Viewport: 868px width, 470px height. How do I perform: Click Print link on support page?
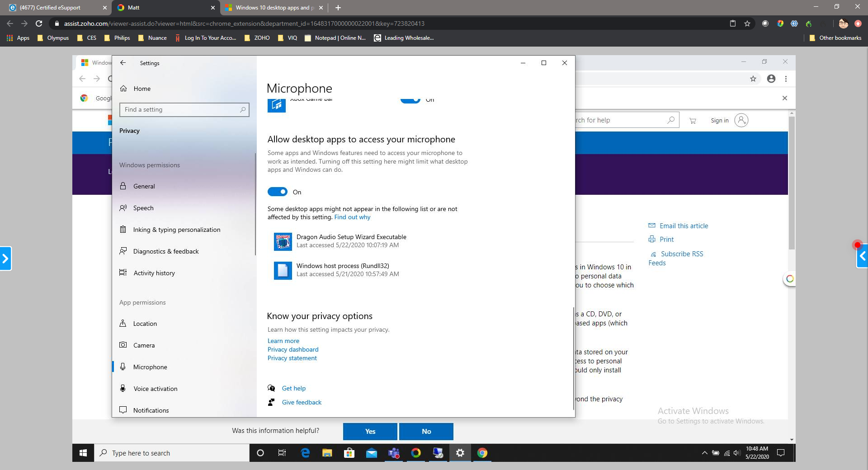pos(666,240)
